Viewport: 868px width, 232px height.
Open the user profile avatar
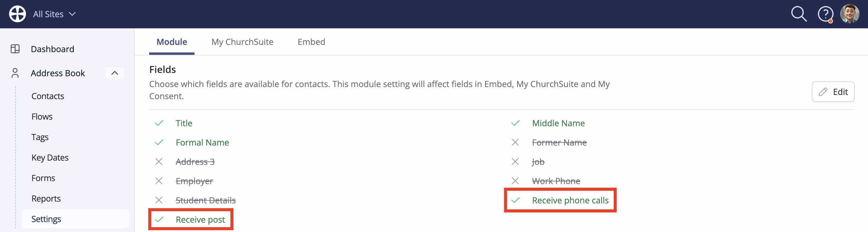[850, 14]
